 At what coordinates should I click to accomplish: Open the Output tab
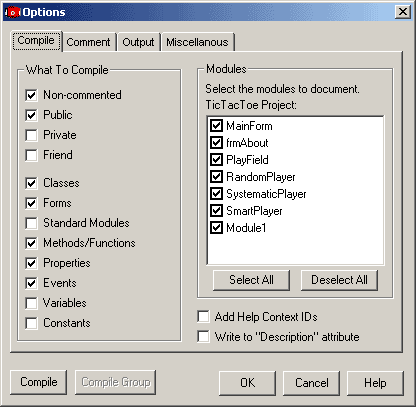coord(138,42)
